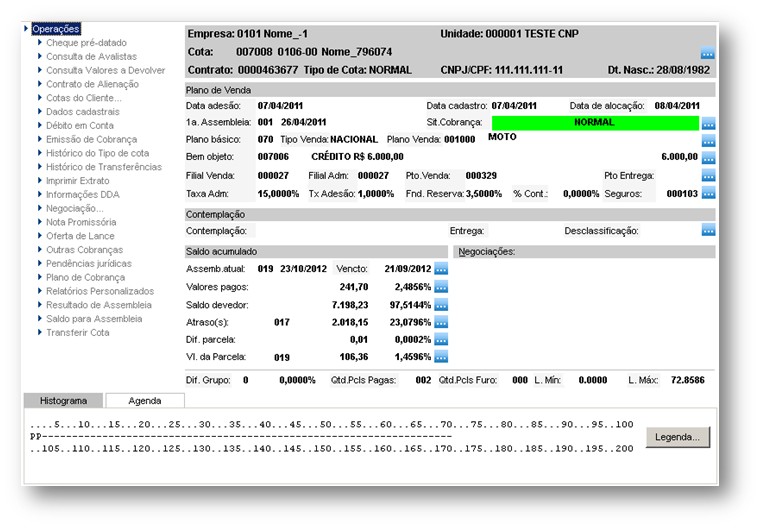Click the Desclassificação field
The height and width of the screenshot is (528, 761).
point(670,231)
